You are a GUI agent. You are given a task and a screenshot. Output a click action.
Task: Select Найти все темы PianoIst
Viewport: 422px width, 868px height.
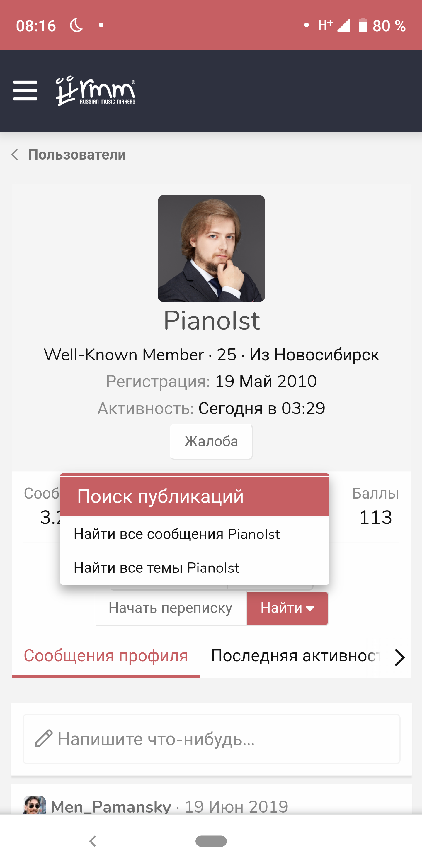tap(156, 568)
